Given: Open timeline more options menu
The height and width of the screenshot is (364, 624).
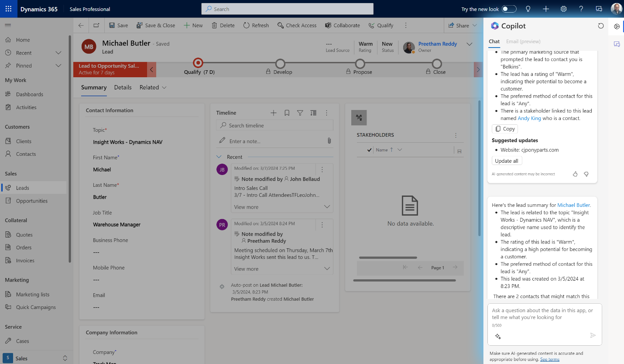Looking at the screenshot, I should (x=326, y=113).
